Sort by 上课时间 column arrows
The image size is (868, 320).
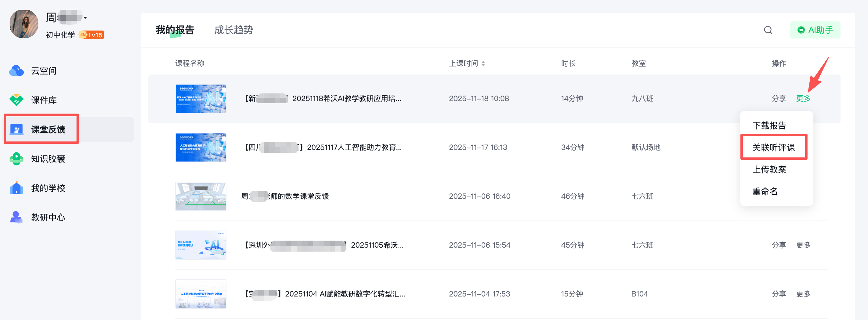(483, 64)
